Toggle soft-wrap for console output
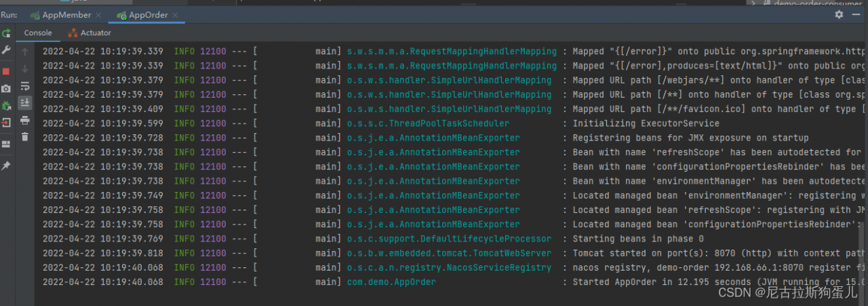 tap(25, 86)
